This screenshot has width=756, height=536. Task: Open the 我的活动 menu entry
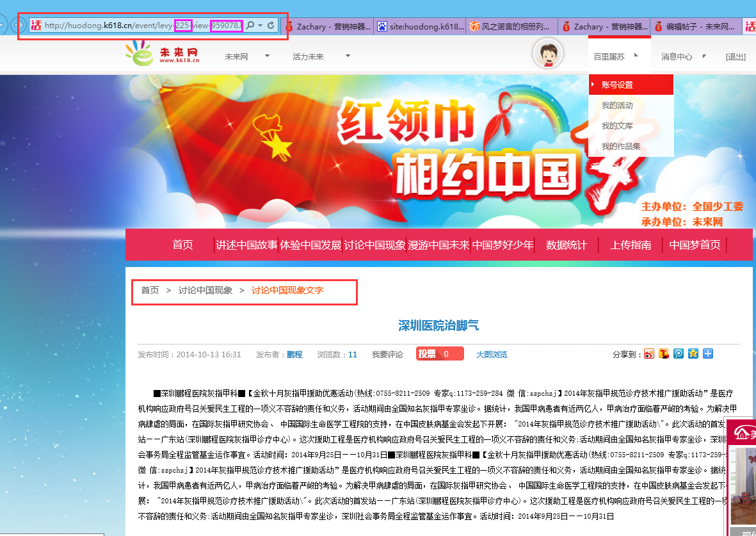[618, 105]
